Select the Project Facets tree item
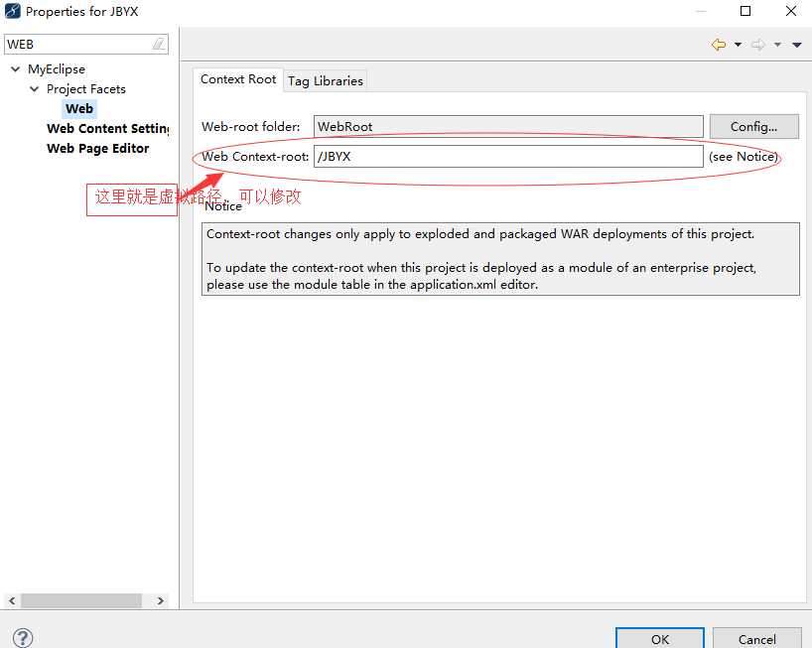Screen dimensions: 812x648 point(86,89)
